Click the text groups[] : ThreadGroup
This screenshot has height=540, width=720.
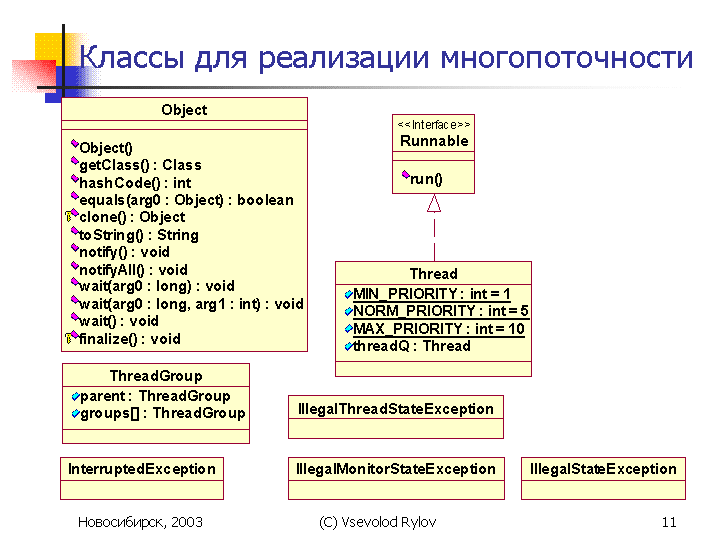tap(163, 413)
